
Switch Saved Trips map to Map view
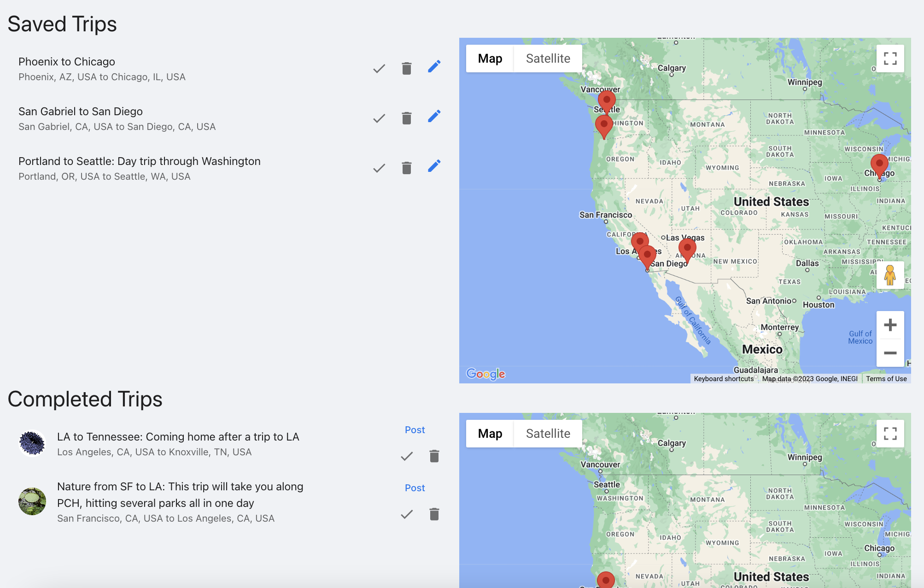point(490,59)
